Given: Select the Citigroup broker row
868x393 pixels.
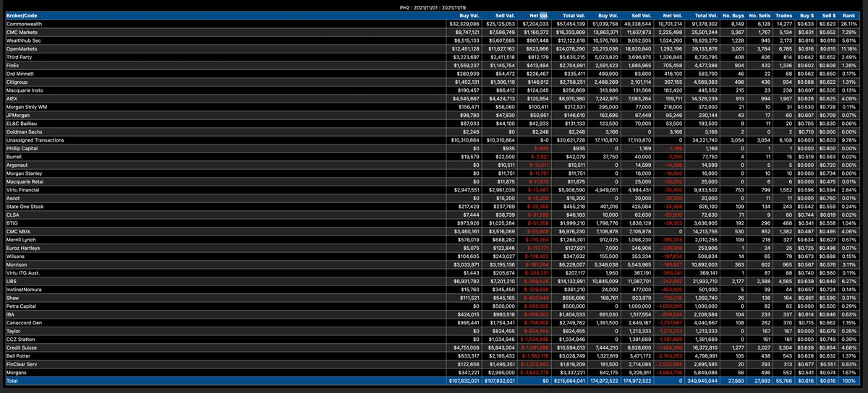Looking at the screenshot, I should pyautogui.click(x=434, y=84).
